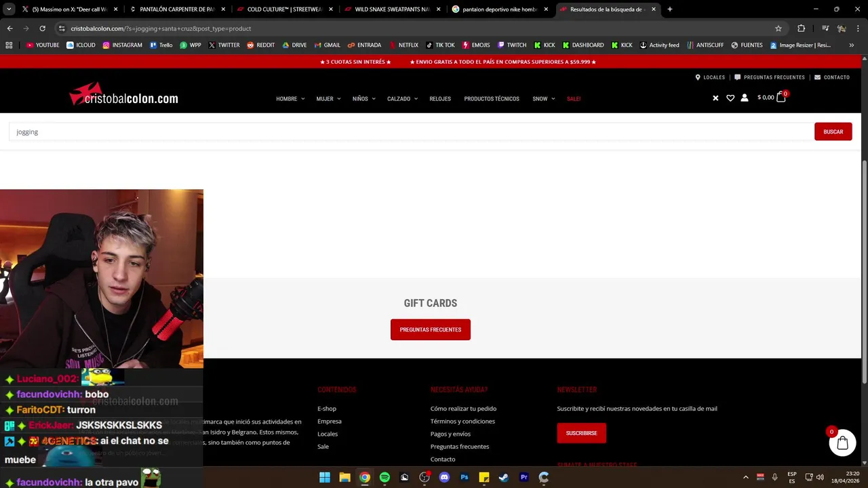Viewport: 868px width, 488px height.
Task: Open Chrome extensions puzzle icon
Action: (x=802, y=28)
